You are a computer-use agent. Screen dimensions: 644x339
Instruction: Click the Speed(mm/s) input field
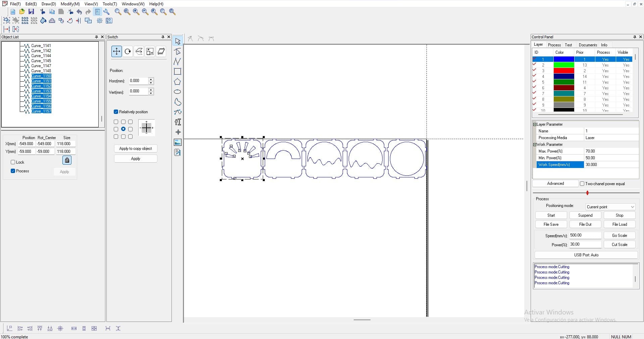[585, 236]
